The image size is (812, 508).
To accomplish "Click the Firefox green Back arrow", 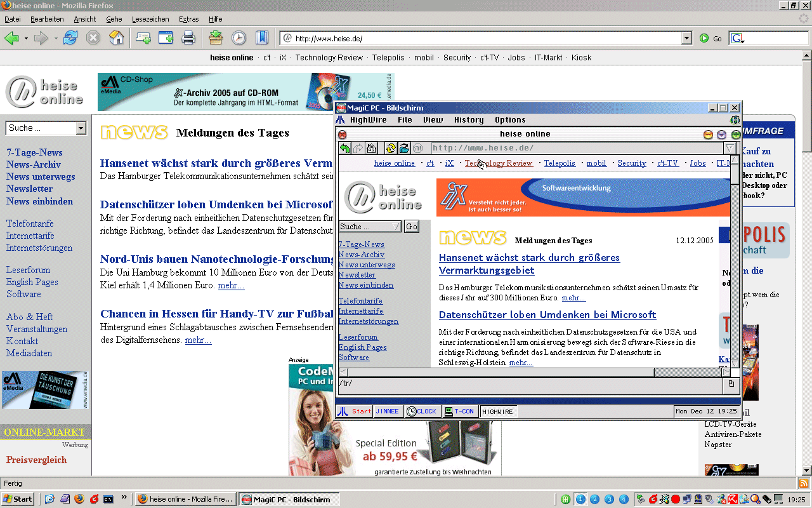I will coord(11,38).
